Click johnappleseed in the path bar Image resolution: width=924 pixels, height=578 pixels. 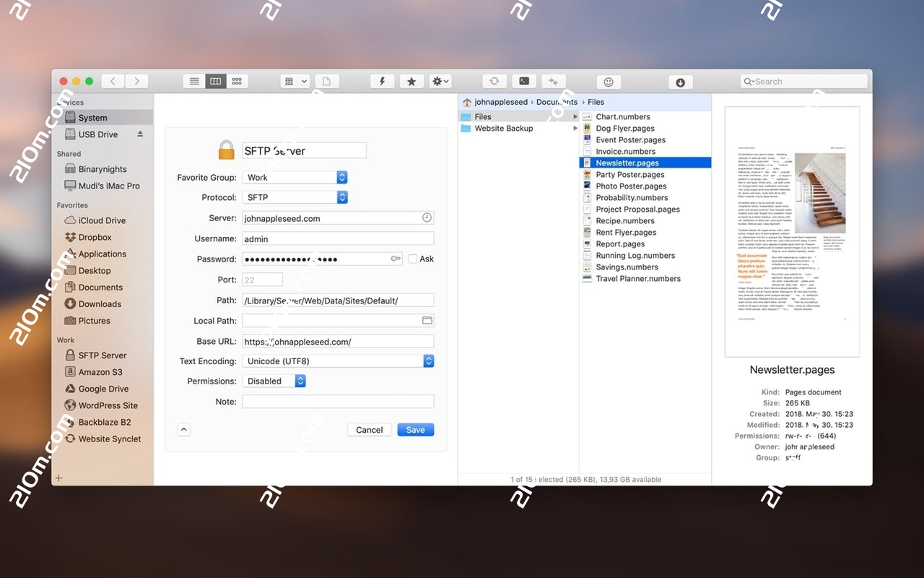click(501, 102)
